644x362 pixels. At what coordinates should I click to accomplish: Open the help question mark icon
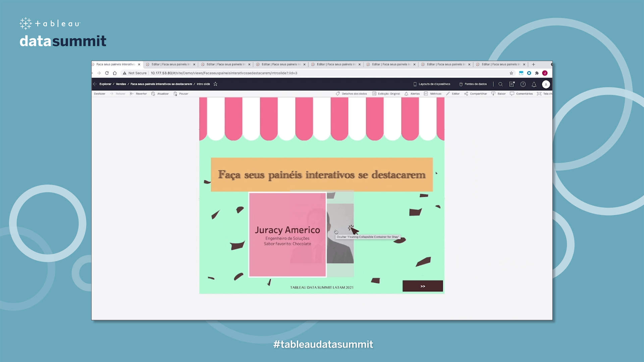523,84
